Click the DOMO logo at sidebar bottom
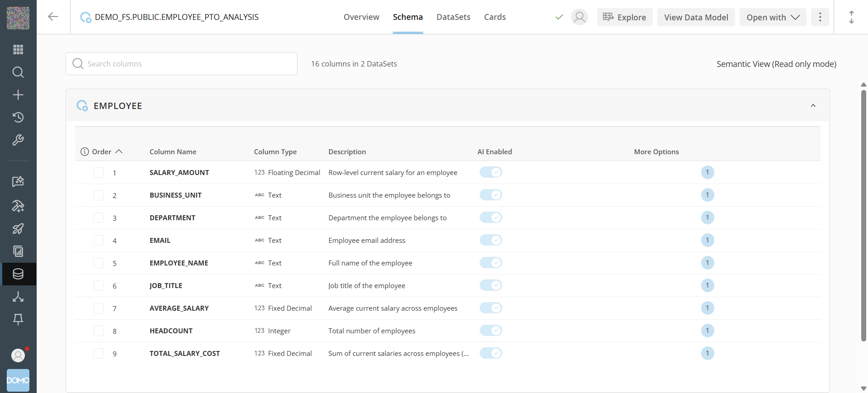This screenshot has width=868, height=393. 18,380
